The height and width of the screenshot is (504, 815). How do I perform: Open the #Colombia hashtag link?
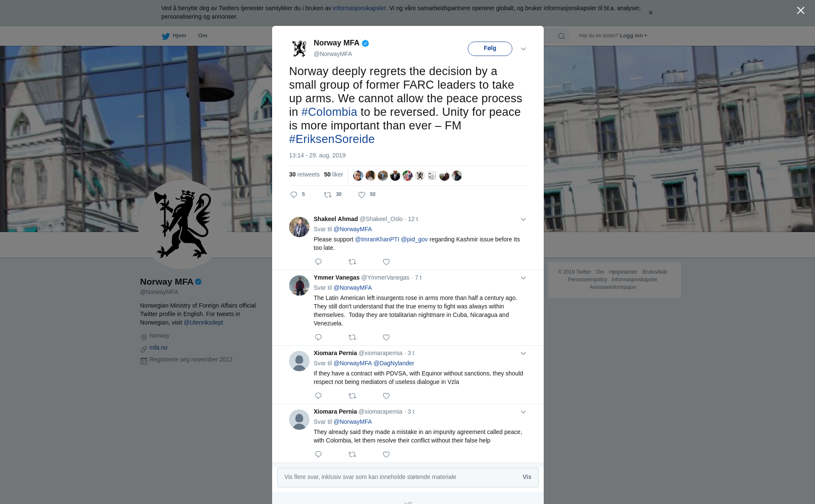point(329,112)
